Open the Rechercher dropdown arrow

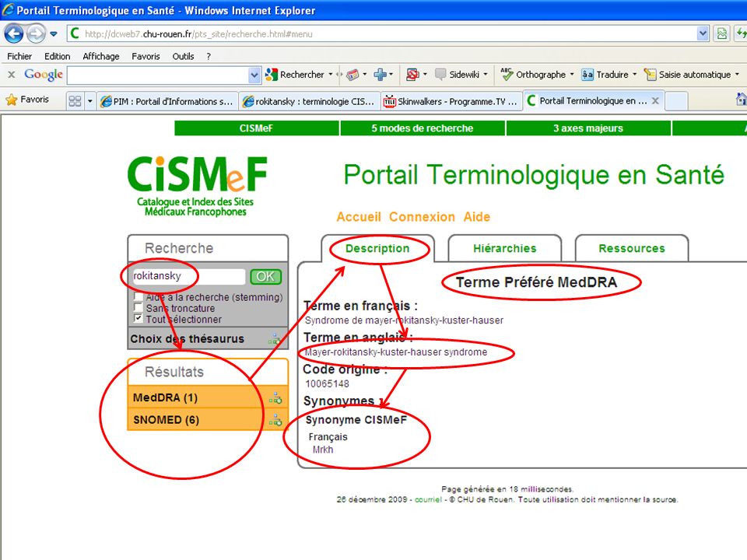point(330,75)
